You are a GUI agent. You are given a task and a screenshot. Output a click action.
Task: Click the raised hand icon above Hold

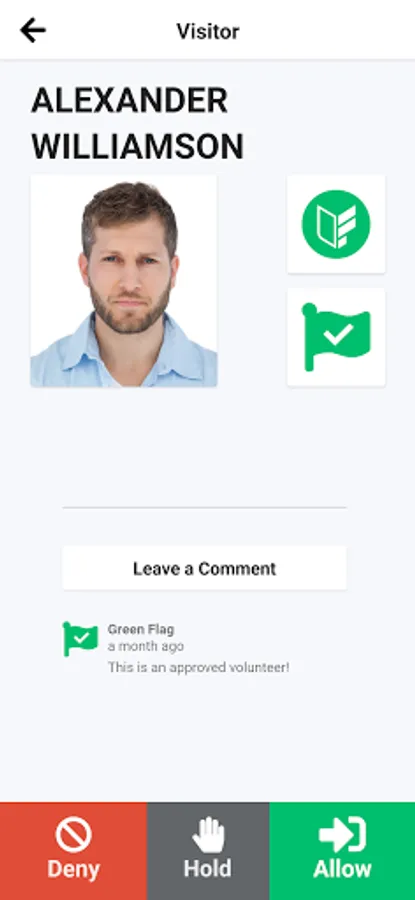pyautogui.click(x=208, y=834)
